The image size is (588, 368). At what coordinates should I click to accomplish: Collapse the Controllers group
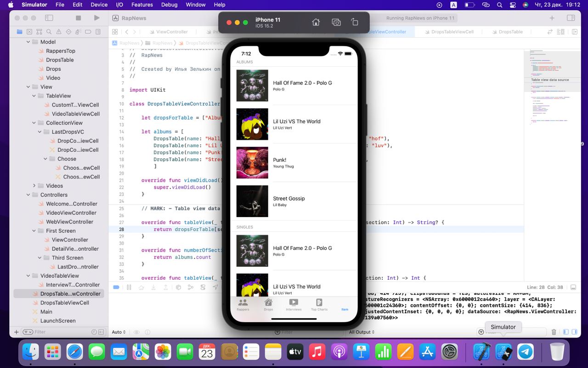[28, 195]
